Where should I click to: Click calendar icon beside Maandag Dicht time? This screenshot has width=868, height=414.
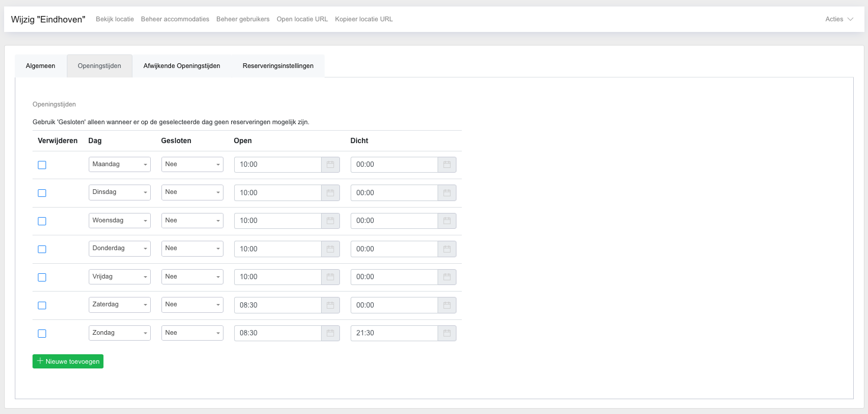point(447,164)
